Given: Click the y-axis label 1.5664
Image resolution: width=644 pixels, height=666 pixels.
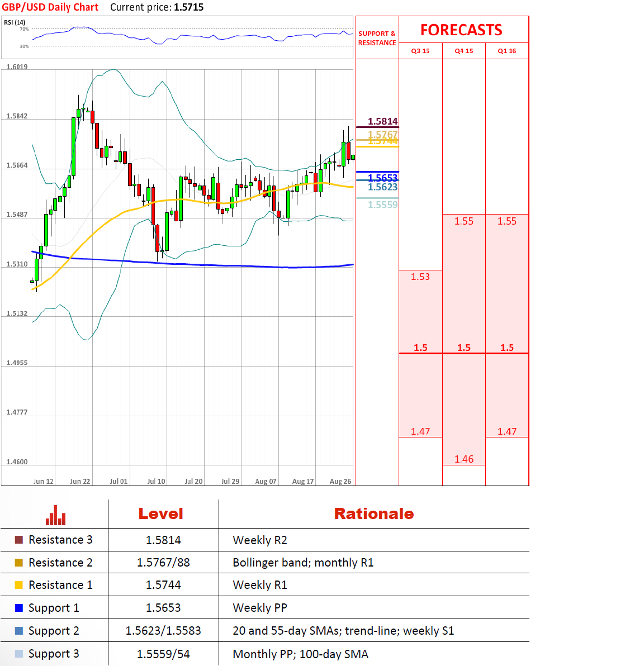Looking at the screenshot, I should pos(17,165).
